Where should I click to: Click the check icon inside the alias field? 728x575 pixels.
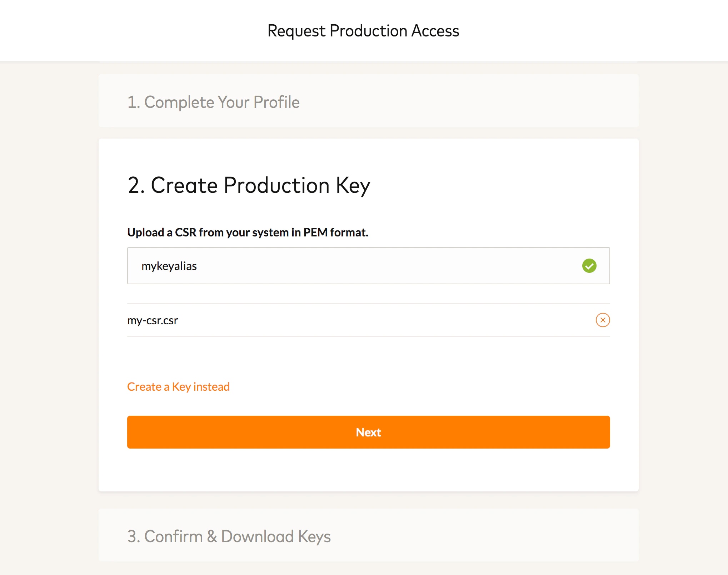[589, 266]
